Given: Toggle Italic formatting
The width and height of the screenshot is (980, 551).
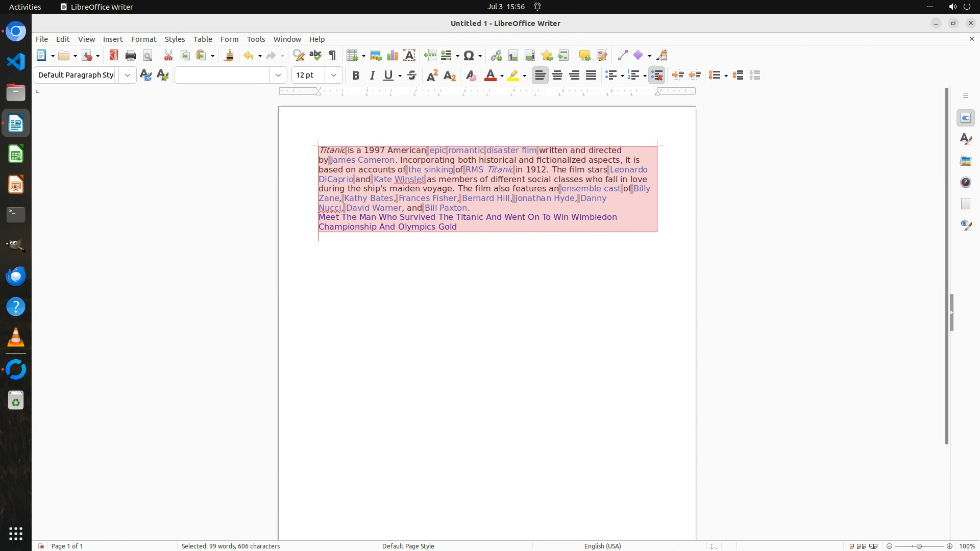Looking at the screenshot, I should (372, 76).
